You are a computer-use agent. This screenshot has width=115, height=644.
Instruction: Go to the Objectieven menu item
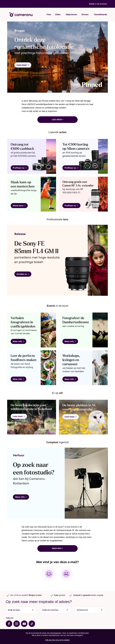tap(71, 14)
